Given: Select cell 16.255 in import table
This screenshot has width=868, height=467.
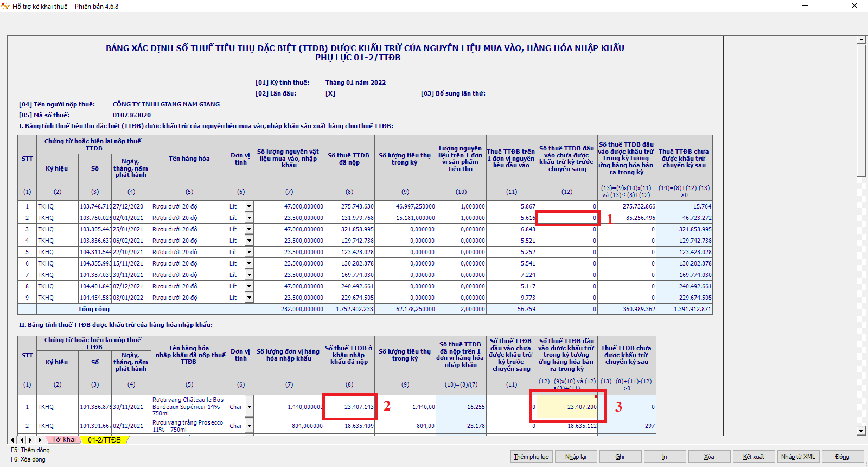Looking at the screenshot, I should click(461, 407).
